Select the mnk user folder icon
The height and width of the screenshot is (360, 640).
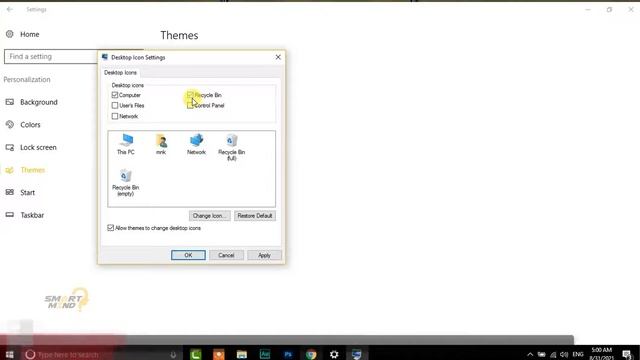coord(161,144)
